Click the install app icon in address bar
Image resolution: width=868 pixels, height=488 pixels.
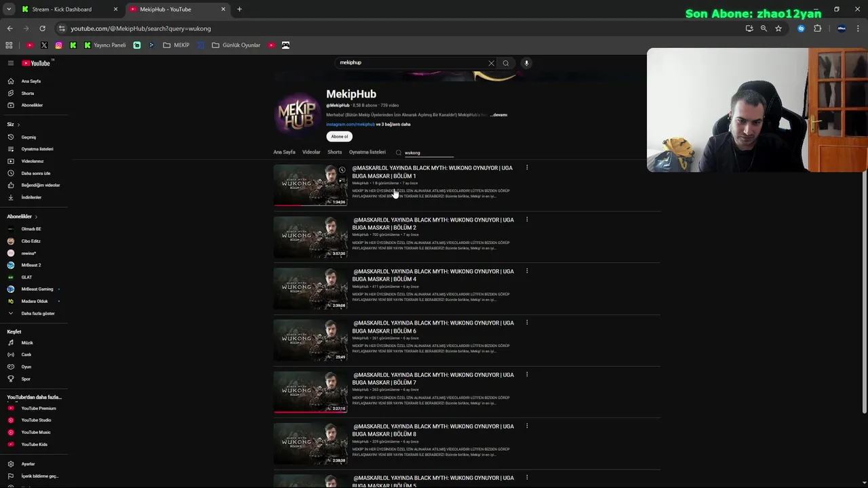click(749, 28)
